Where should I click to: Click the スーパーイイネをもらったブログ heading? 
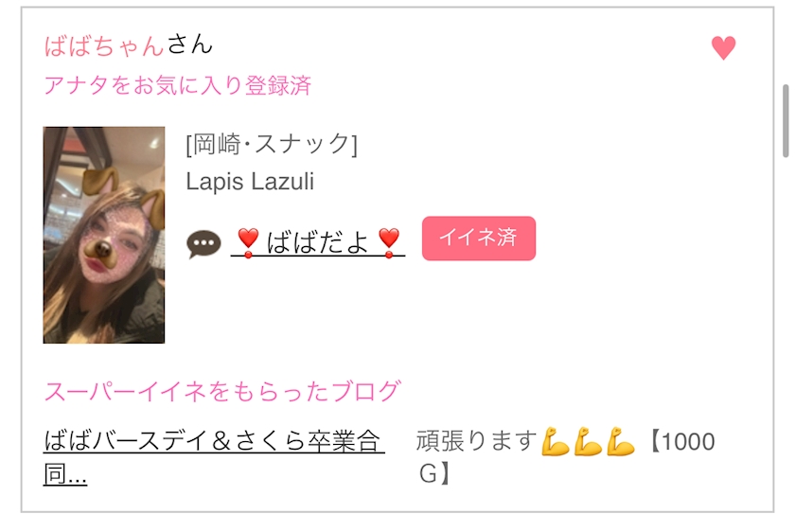[222, 391]
